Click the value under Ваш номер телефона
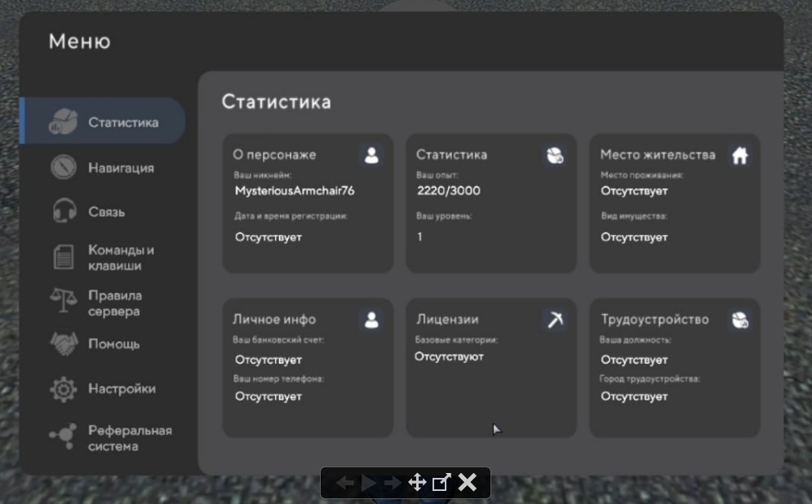The width and height of the screenshot is (812, 504). click(x=268, y=396)
